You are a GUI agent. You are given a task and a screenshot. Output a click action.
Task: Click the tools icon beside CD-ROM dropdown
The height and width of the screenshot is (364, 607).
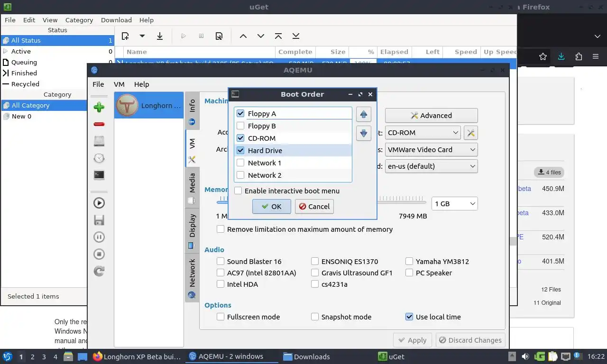tap(470, 133)
